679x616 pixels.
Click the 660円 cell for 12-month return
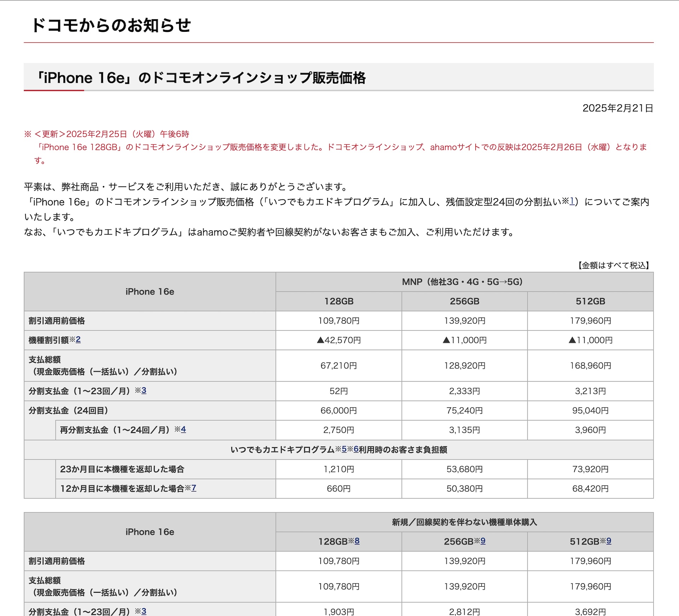click(338, 489)
